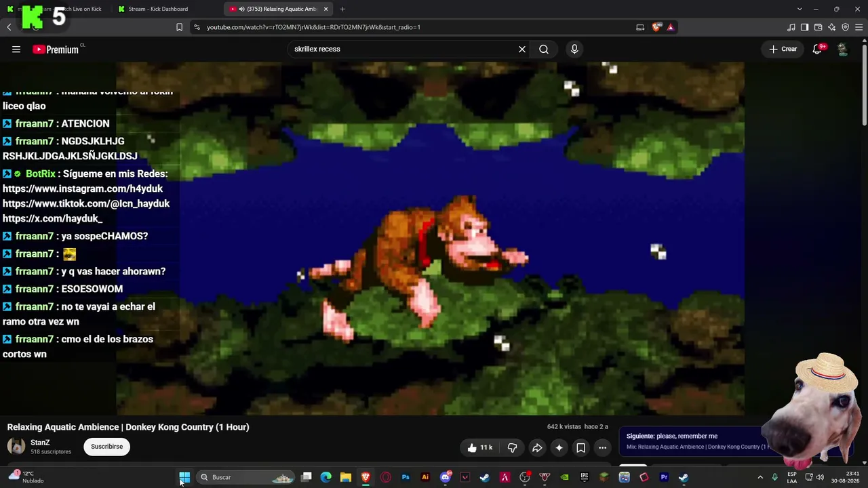868x488 pixels.
Task: Open the Brave Wallet icon
Action: 818,27
